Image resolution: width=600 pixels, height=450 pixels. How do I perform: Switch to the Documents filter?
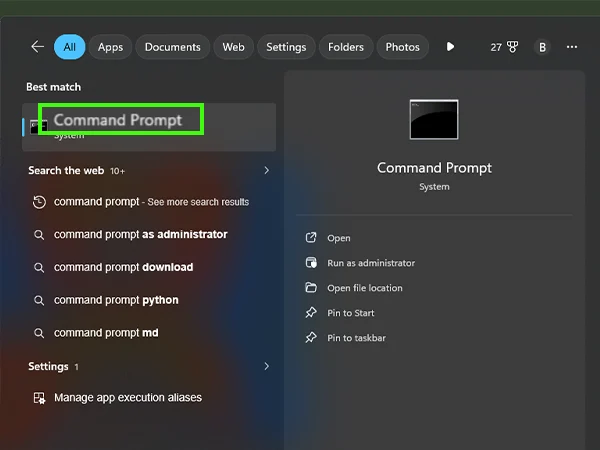pos(173,47)
